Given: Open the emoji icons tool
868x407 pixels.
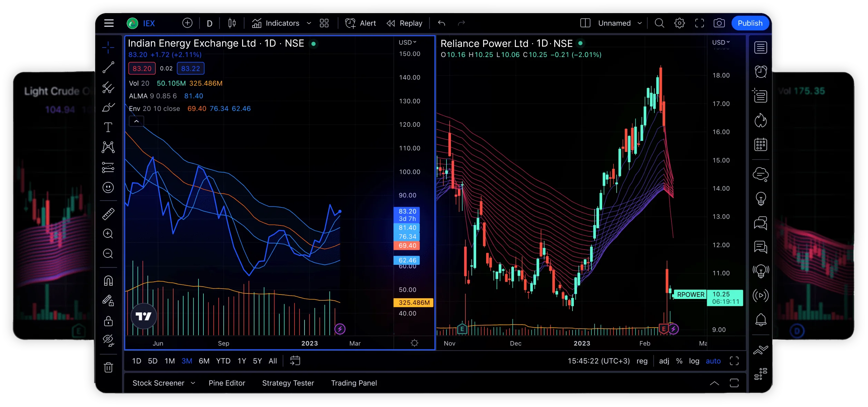Looking at the screenshot, I should point(108,187).
